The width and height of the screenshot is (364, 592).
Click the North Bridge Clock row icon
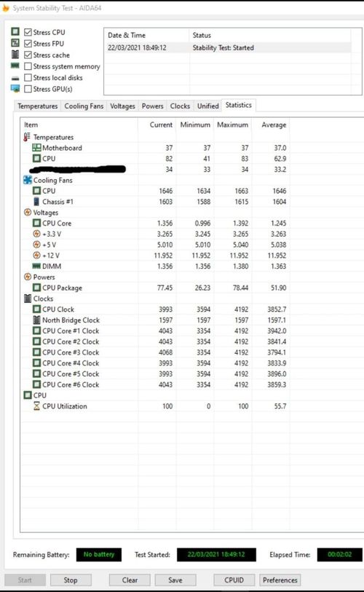click(x=36, y=320)
